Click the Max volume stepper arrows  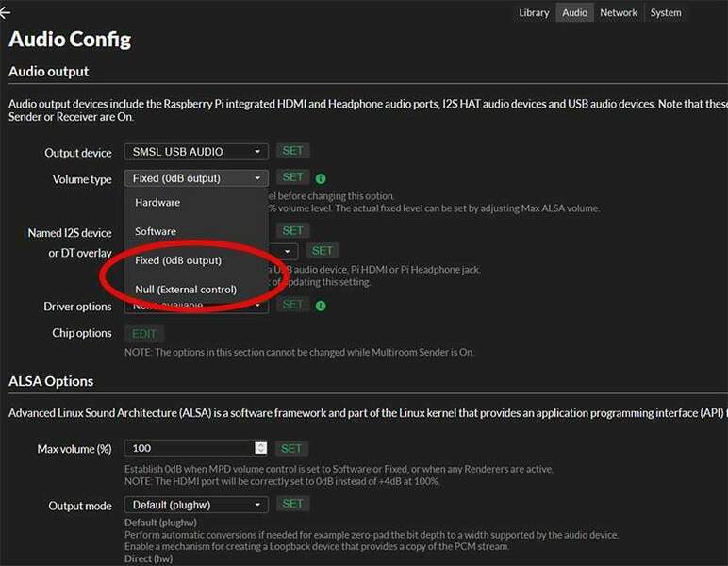(x=261, y=449)
